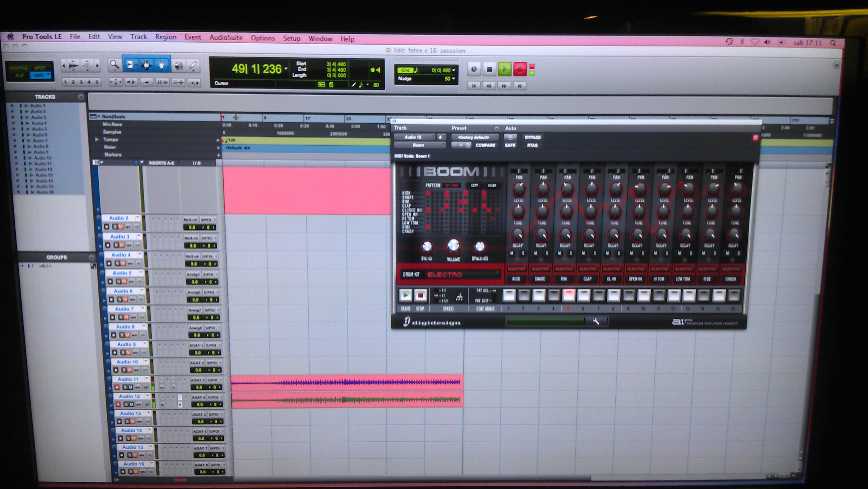Open the Region menu

[x=165, y=37]
